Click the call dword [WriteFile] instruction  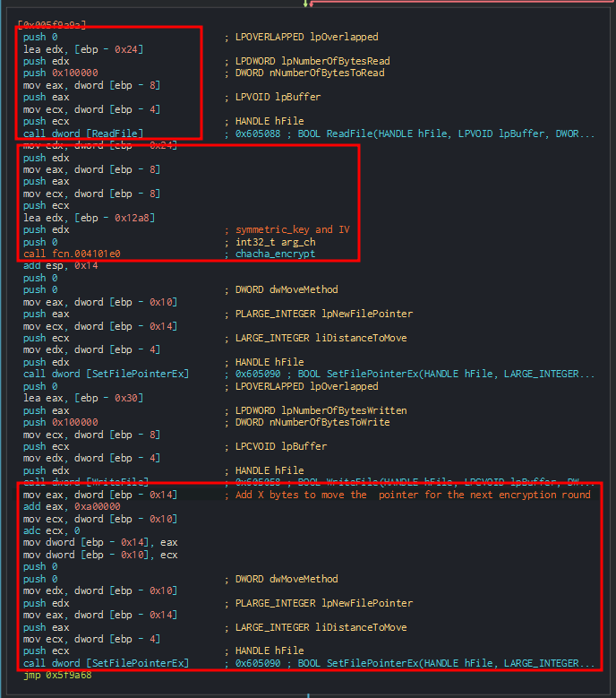pos(86,482)
